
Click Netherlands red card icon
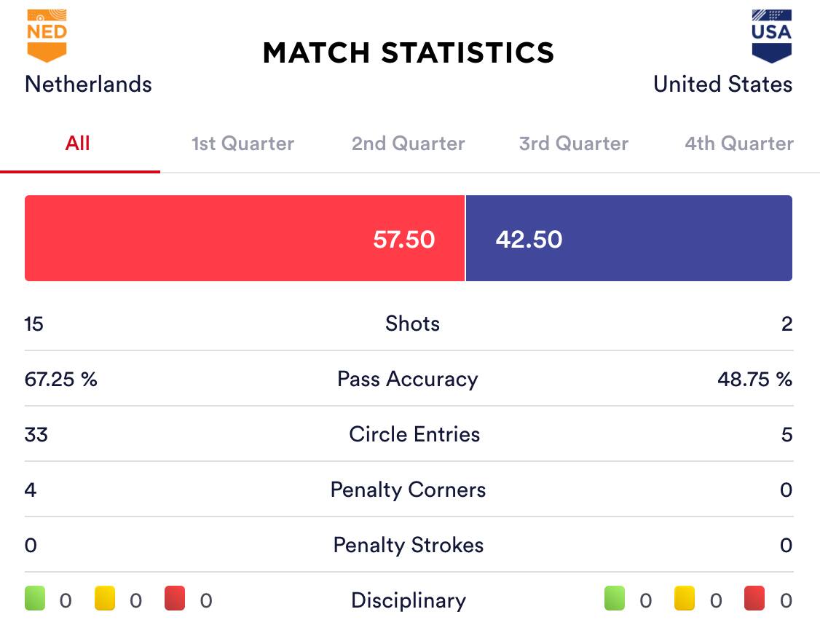(175, 599)
